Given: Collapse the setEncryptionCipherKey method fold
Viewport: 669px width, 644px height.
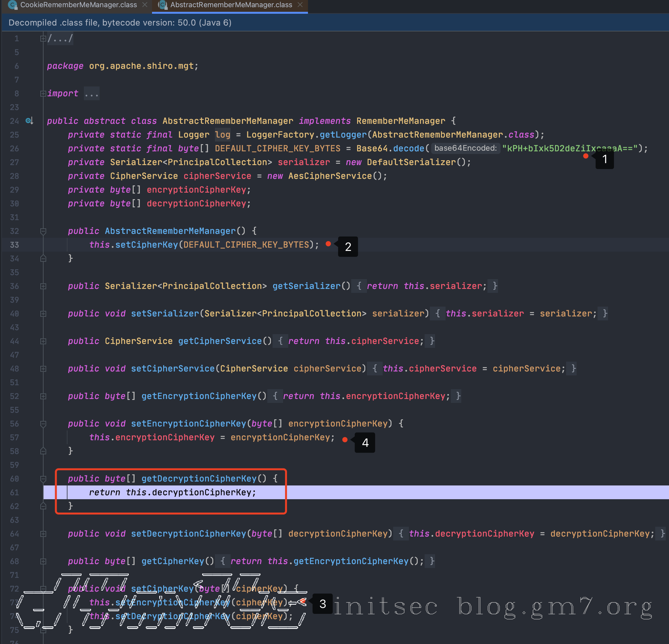Looking at the screenshot, I should pos(43,424).
